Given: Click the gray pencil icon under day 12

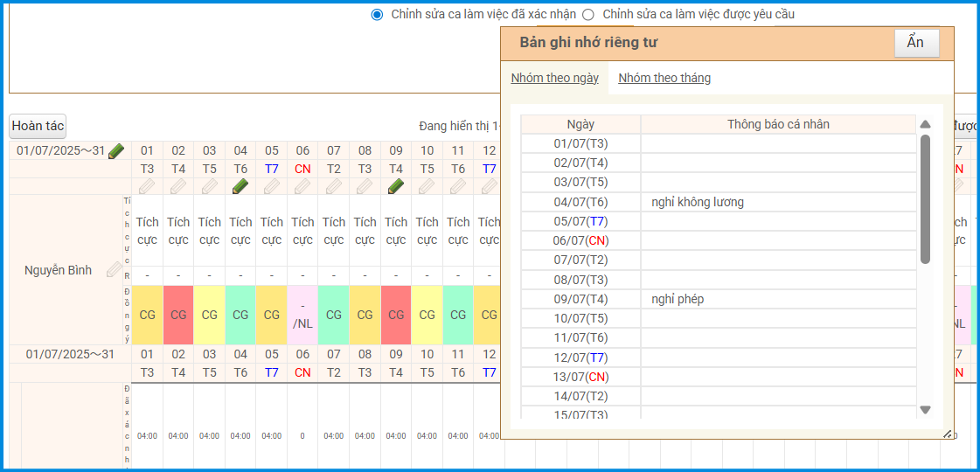Looking at the screenshot, I should point(489,186).
